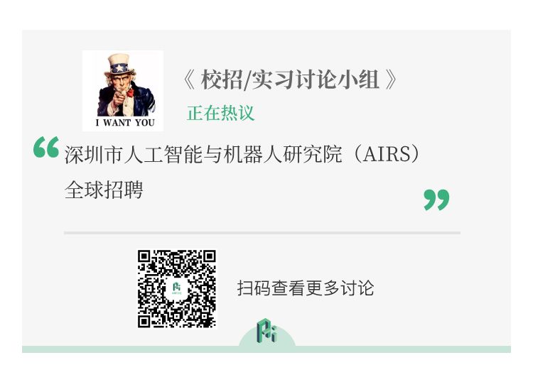533x392 pixels.
Task: Click the bottom-left finder square of the QR code
Action: click(x=144, y=322)
